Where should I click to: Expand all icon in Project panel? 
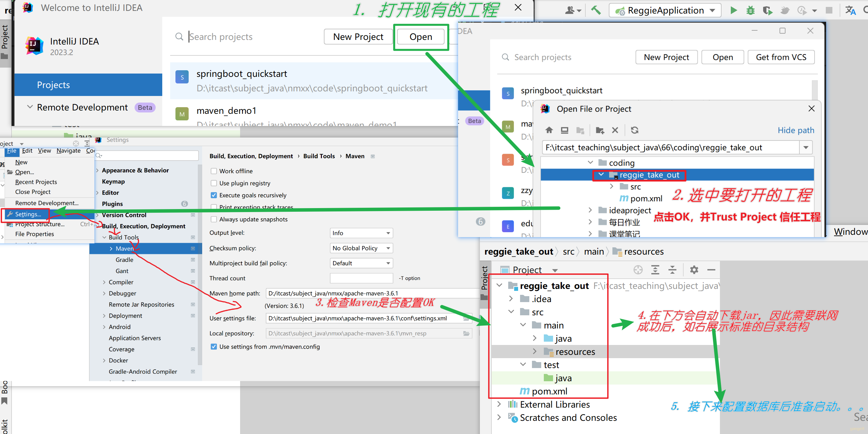[x=655, y=269]
